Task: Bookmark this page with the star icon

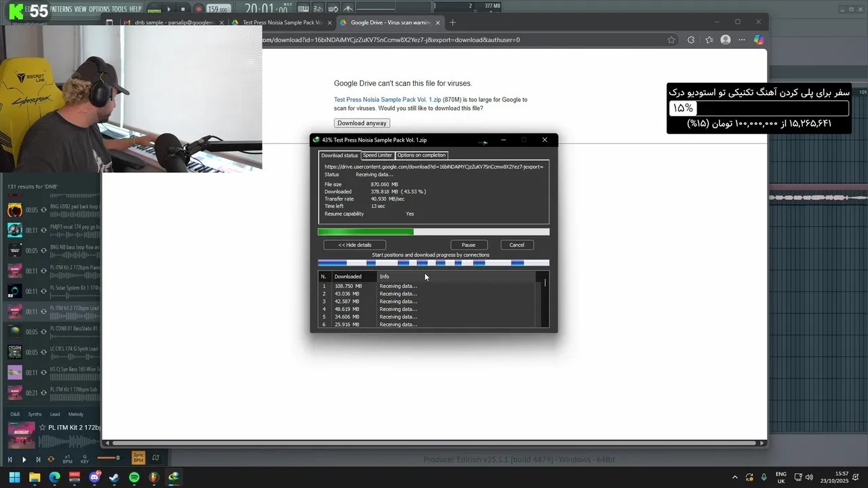Action: point(671,40)
